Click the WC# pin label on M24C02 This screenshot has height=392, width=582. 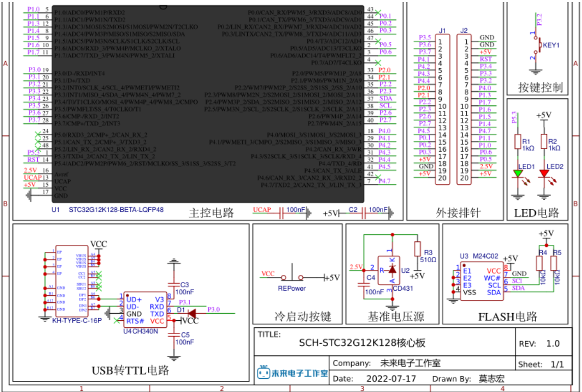[x=492, y=278]
